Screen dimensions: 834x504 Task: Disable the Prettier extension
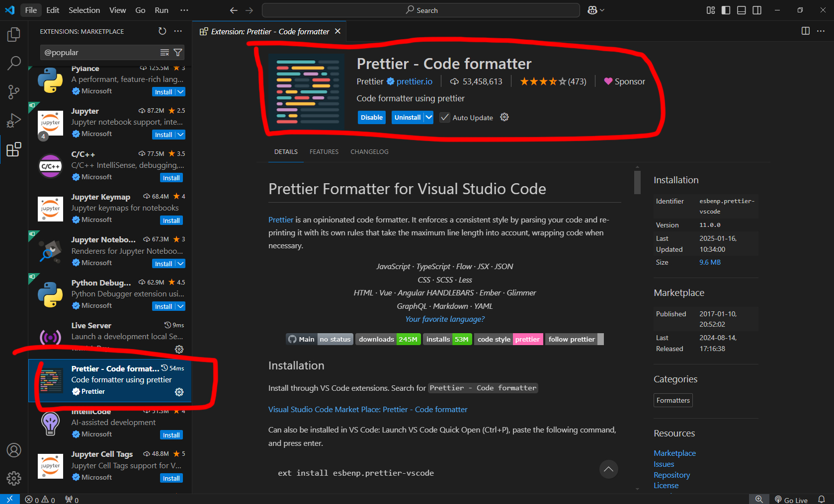(x=372, y=117)
